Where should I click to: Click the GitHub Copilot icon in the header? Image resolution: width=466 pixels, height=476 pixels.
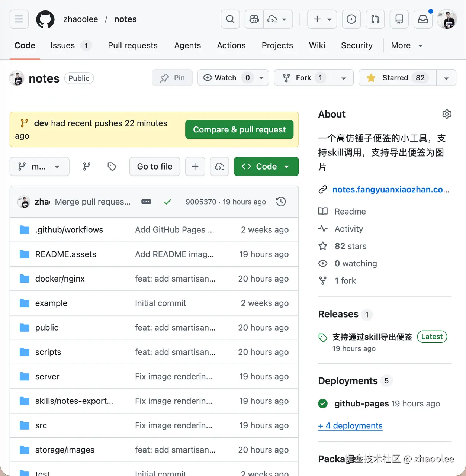(x=254, y=19)
